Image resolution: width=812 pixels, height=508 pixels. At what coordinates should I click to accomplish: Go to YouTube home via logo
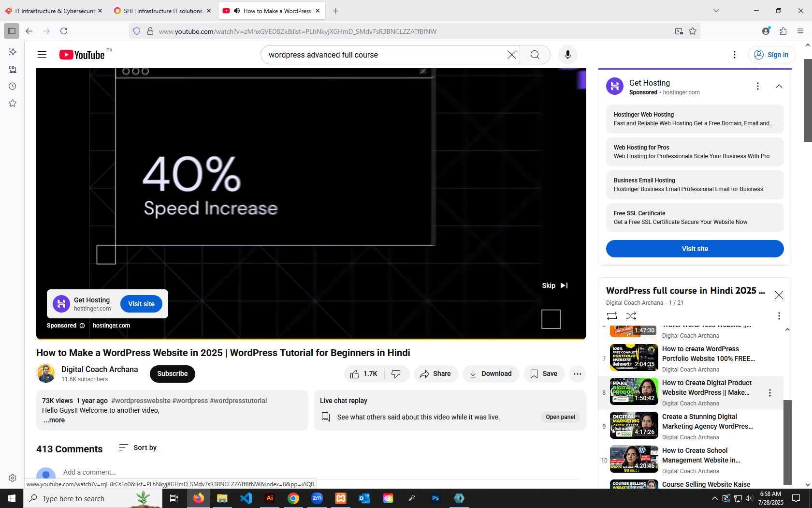[82, 55]
